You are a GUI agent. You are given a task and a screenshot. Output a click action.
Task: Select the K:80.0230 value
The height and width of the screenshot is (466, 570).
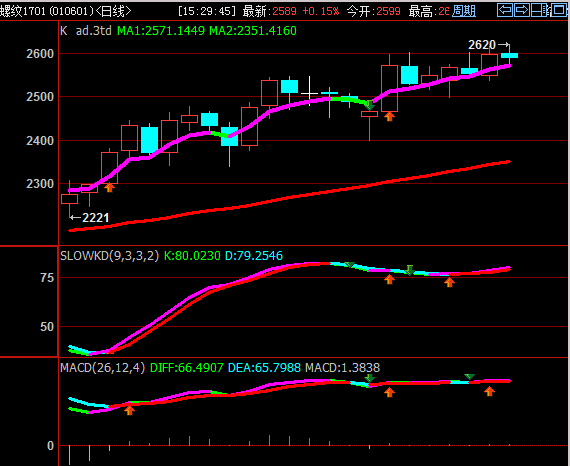pyautogui.click(x=192, y=256)
